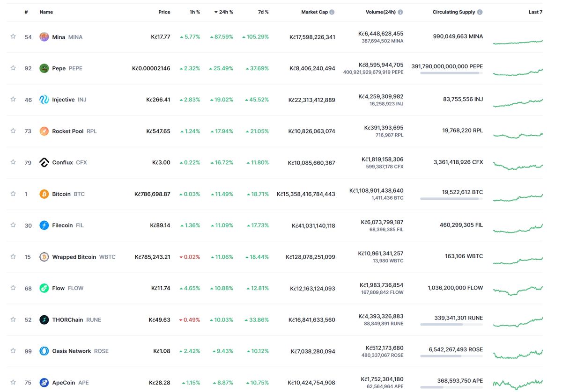This screenshot has height=392, width=562.
Task: Sort by 24h % column header
Action: click(223, 12)
